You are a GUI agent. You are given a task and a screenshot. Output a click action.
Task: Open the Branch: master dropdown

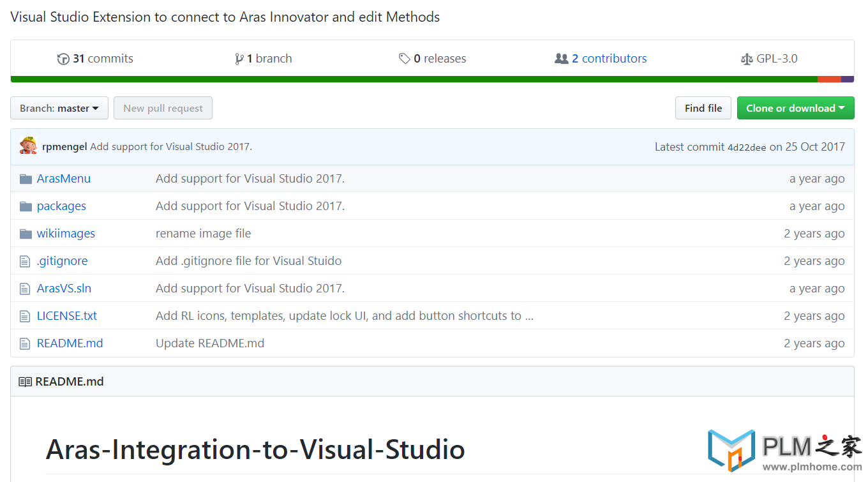pyautogui.click(x=59, y=108)
